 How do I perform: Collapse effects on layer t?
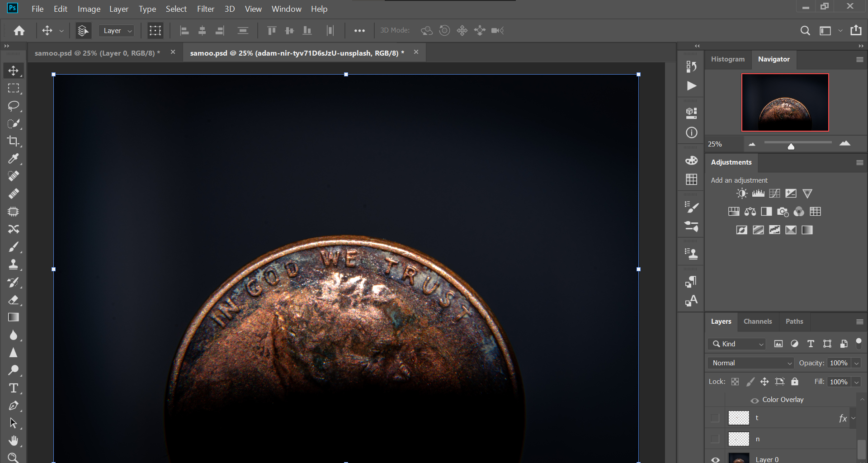pyautogui.click(x=854, y=418)
